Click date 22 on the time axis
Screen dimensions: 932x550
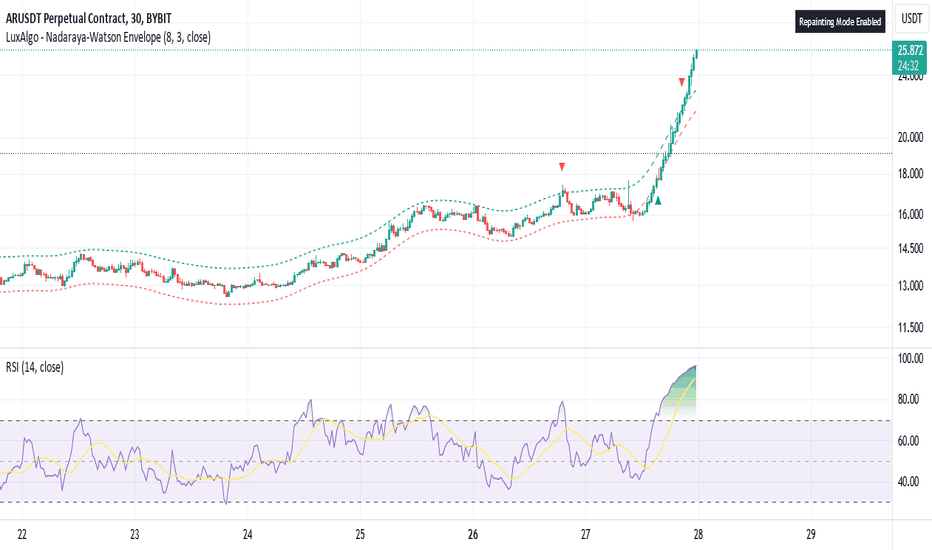point(22,535)
